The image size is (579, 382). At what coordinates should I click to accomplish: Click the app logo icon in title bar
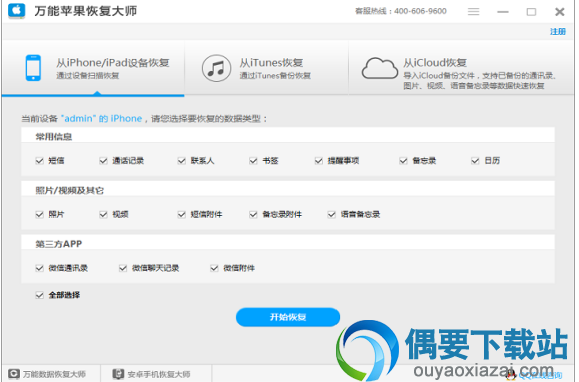(x=17, y=10)
